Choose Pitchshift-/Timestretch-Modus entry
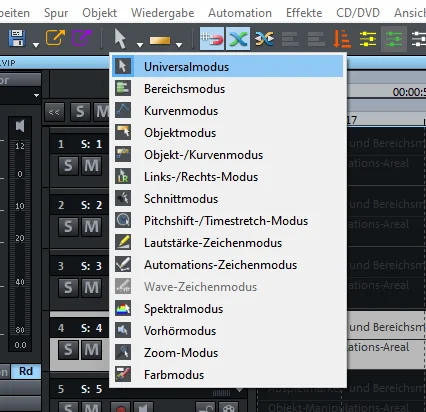The height and width of the screenshot is (412, 426). (x=228, y=221)
